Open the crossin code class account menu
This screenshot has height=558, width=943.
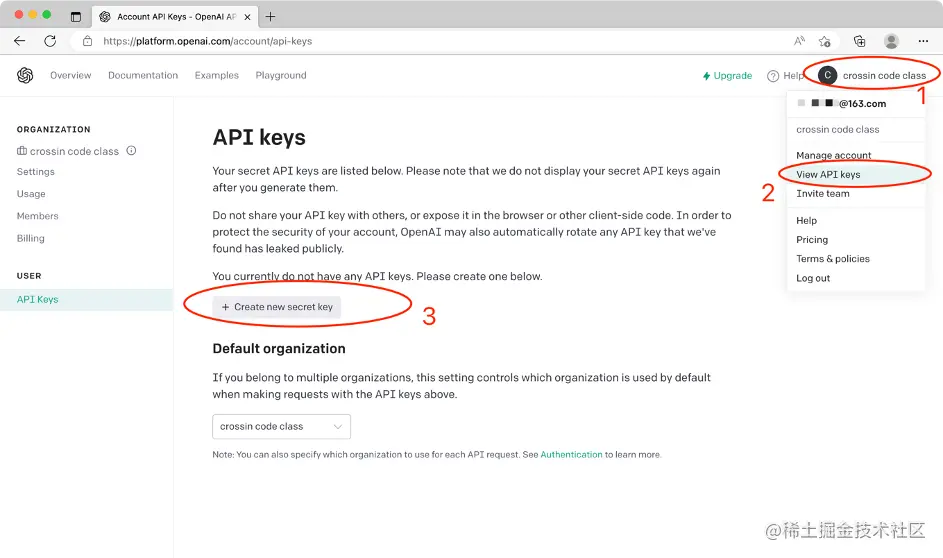[874, 75]
